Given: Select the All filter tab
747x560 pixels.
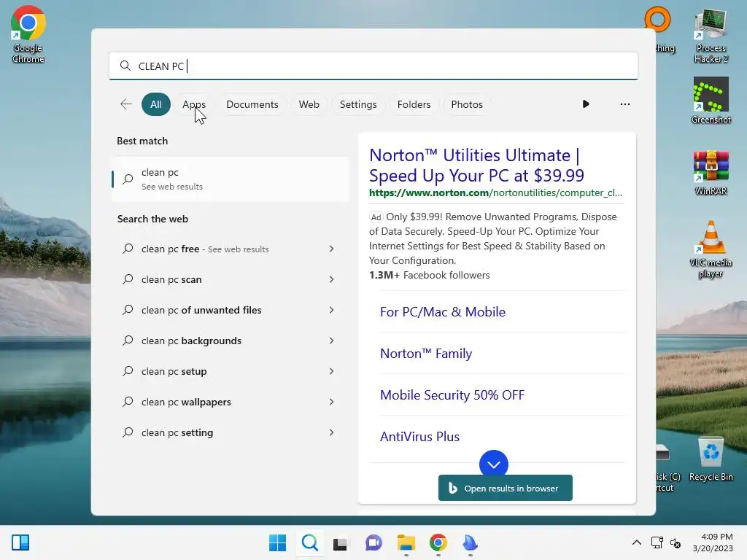Looking at the screenshot, I should click(156, 104).
